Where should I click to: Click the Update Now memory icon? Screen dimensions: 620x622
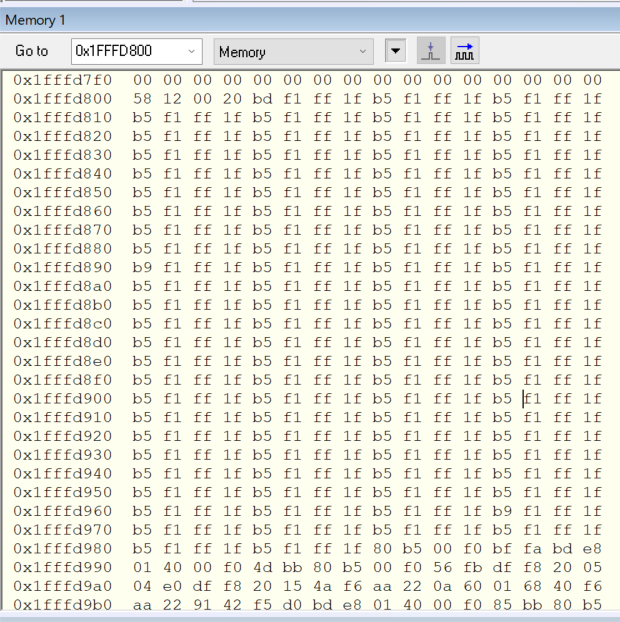[x=431, y=51]
